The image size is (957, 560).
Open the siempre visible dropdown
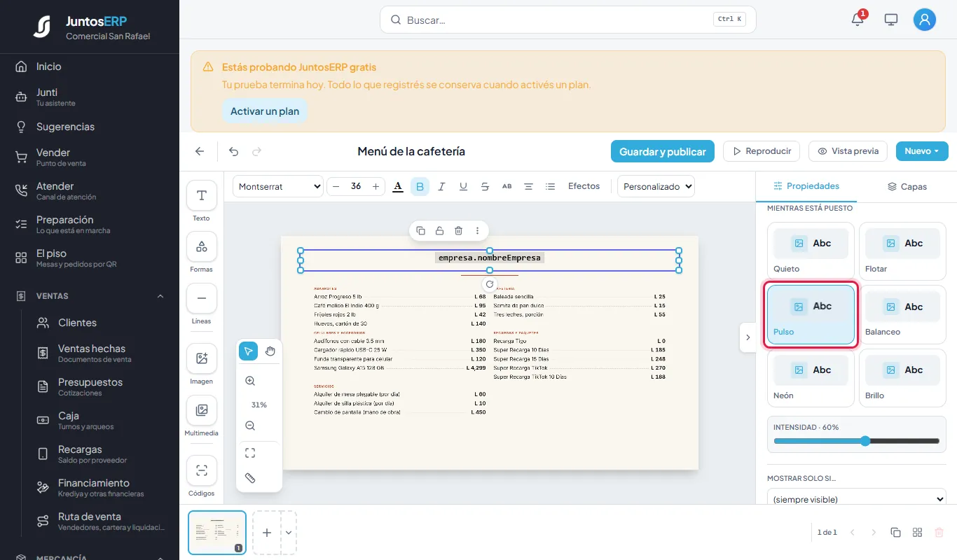pyautogui.click(x=857, y=499)
